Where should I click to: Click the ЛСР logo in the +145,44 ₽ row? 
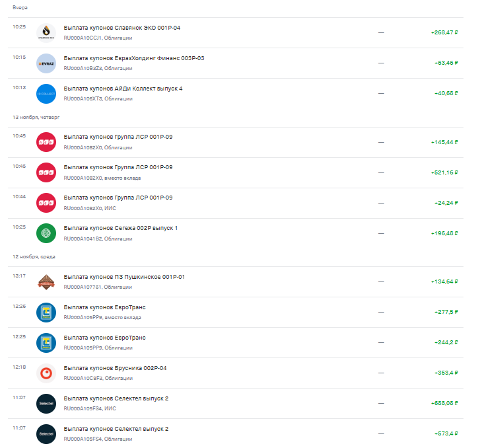(46, 142)
